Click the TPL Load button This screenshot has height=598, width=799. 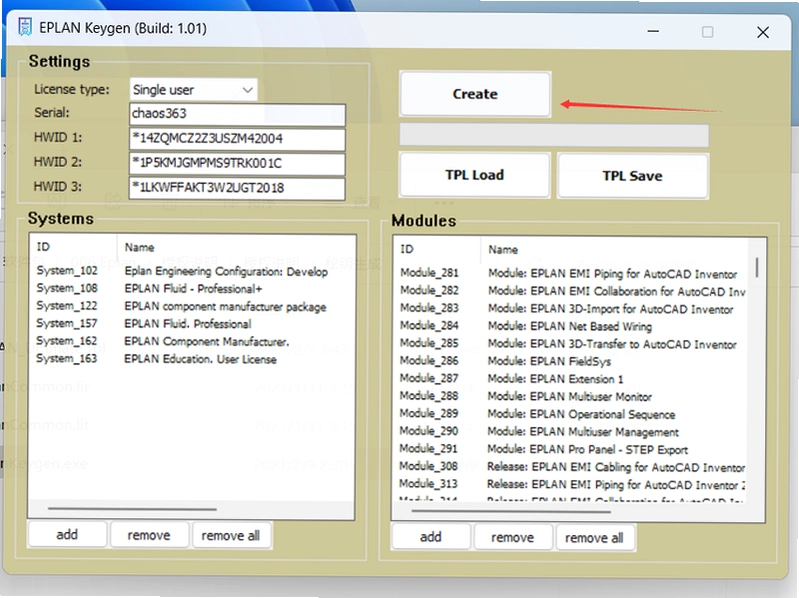[x=475, y=175]
